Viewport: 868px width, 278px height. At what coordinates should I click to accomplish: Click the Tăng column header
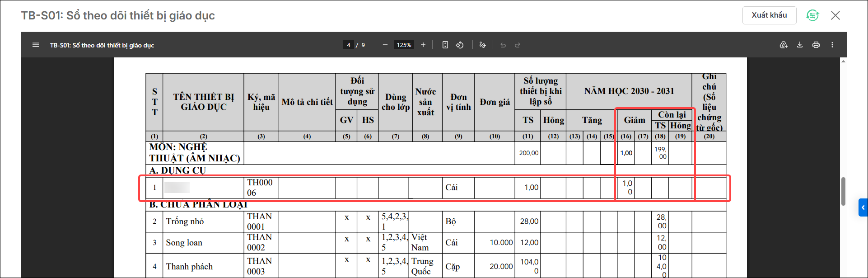point(592,120)
